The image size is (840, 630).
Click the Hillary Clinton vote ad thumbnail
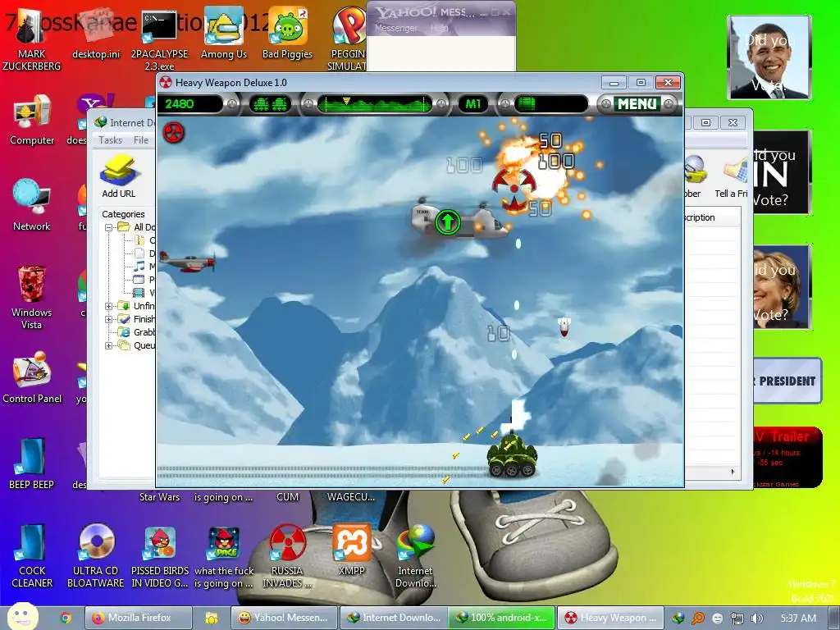782,287
